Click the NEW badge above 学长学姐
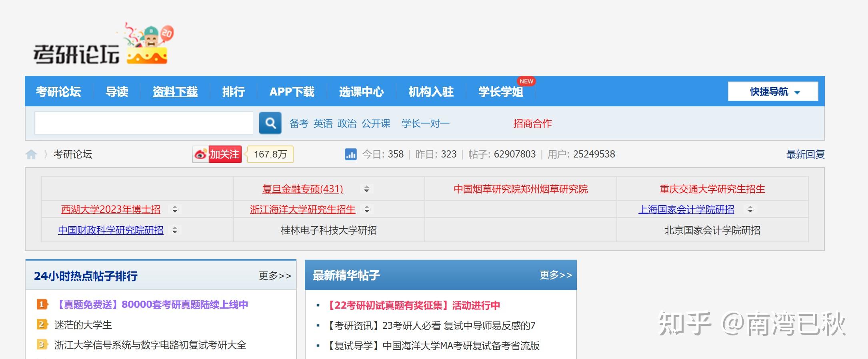Viewport: 868px width, 359px height. point(526,81)
